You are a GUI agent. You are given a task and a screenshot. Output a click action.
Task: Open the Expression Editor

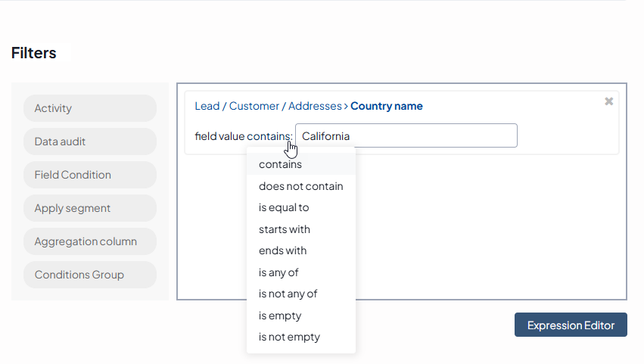pos(571,325)
